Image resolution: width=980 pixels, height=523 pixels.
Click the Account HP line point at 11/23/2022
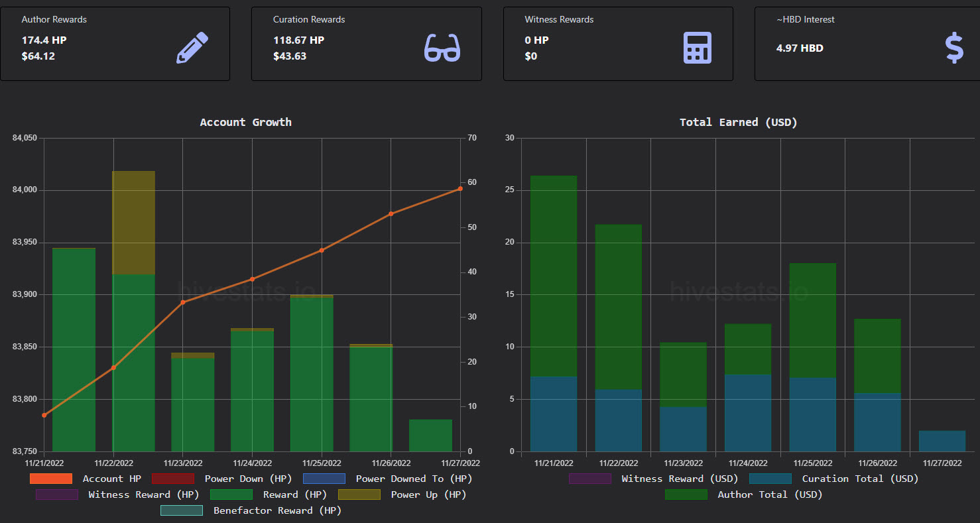(x=183, y=302)
